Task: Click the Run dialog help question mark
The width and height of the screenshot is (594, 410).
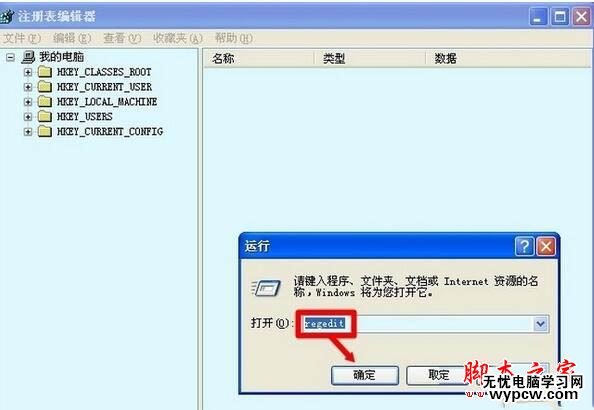Action: [x=525, y=247]
